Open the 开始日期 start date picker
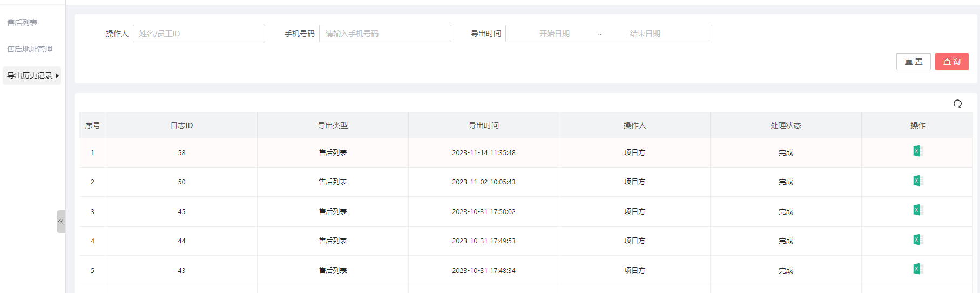Screen dimensions: 980x293 pos(554,34)
